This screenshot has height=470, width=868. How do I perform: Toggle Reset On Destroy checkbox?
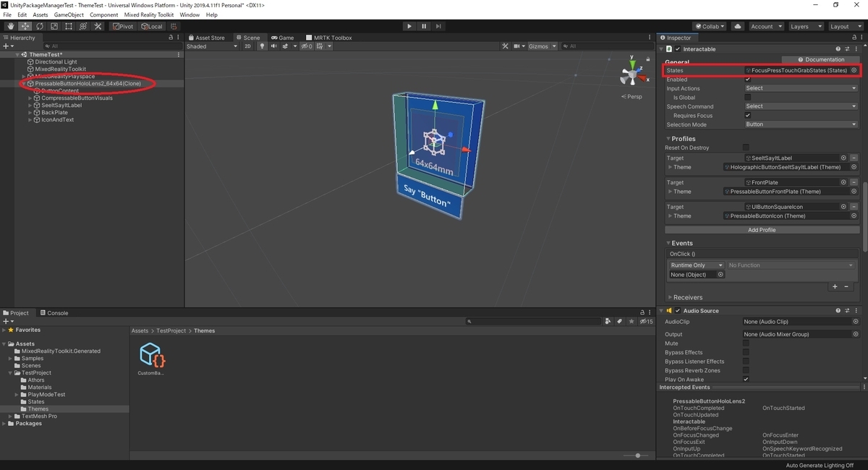[746, 148]
